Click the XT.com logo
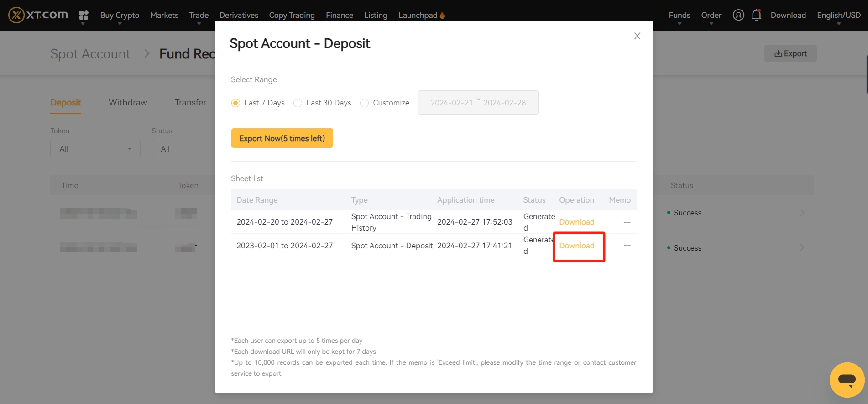Viewport: 868px width, 404px height. (38, 15)
